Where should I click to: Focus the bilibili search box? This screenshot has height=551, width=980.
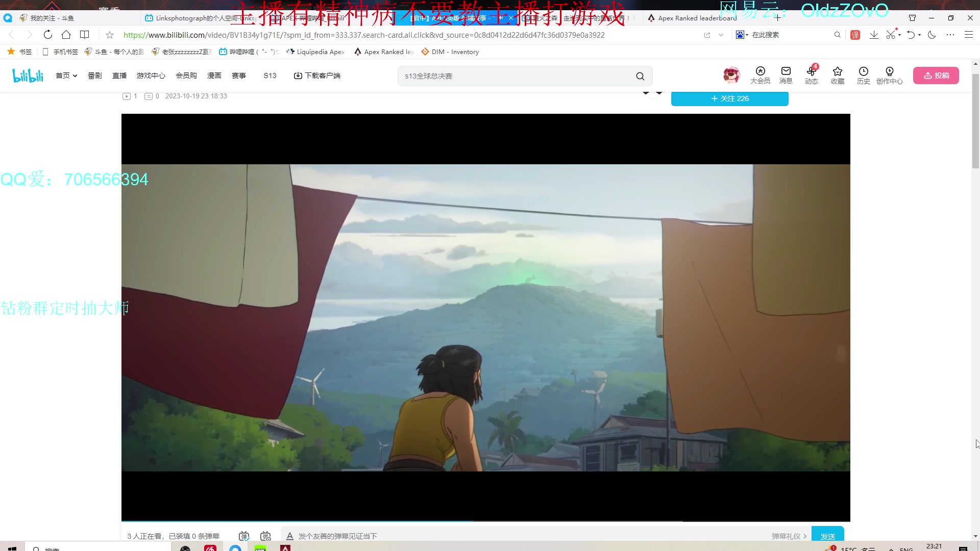click(x=516, y=76)
